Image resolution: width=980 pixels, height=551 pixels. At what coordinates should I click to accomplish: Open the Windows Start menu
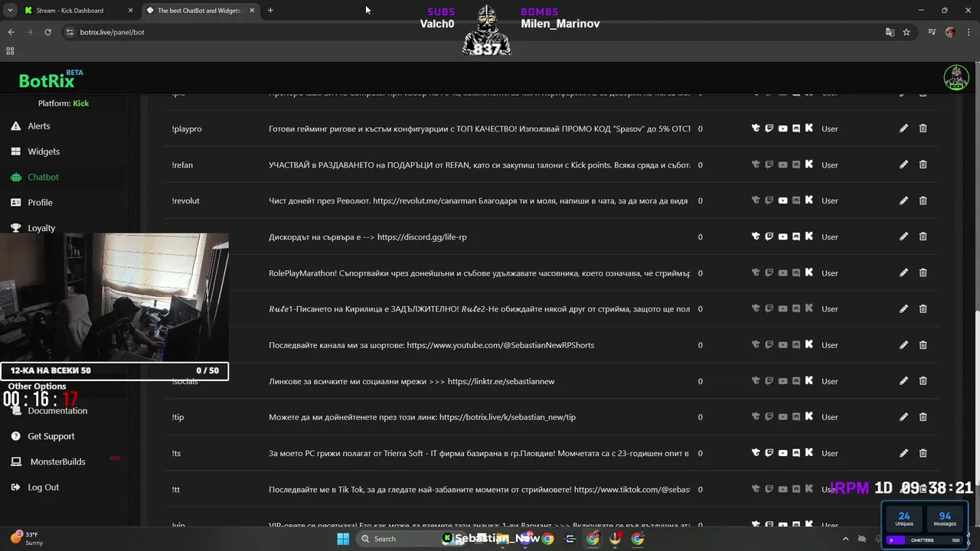tap(343, 539)
